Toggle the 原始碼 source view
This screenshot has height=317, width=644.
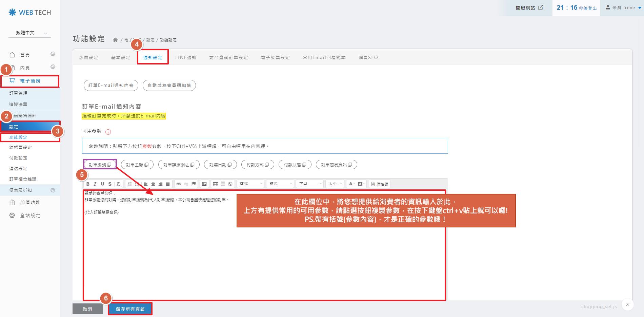(380, 184)
